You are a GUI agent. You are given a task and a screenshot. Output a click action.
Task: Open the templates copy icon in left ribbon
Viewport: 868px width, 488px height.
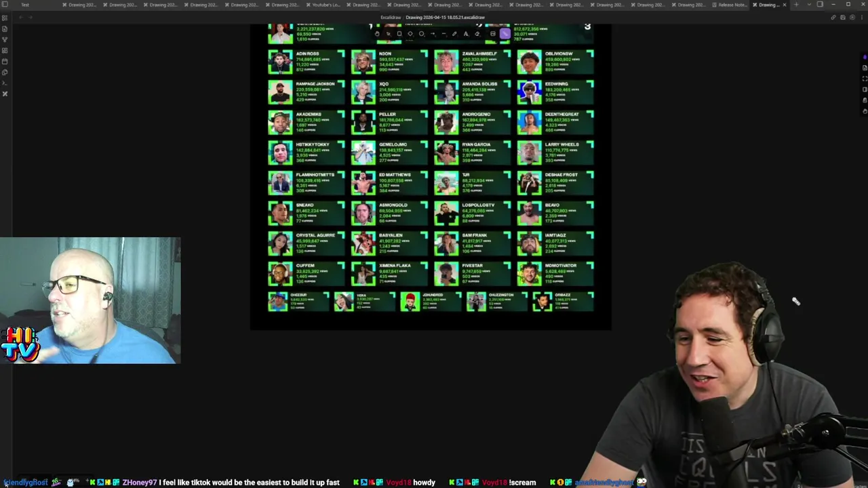(5, 72)
